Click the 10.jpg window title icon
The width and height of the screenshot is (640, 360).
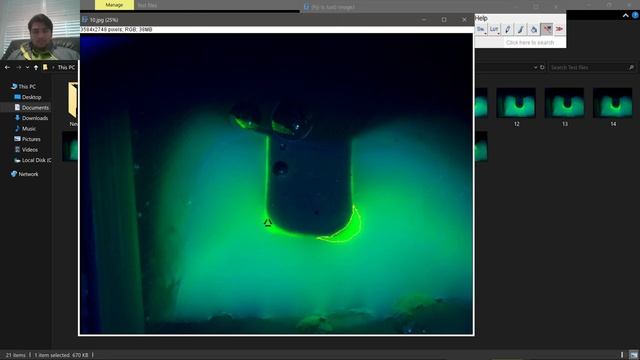85,20
